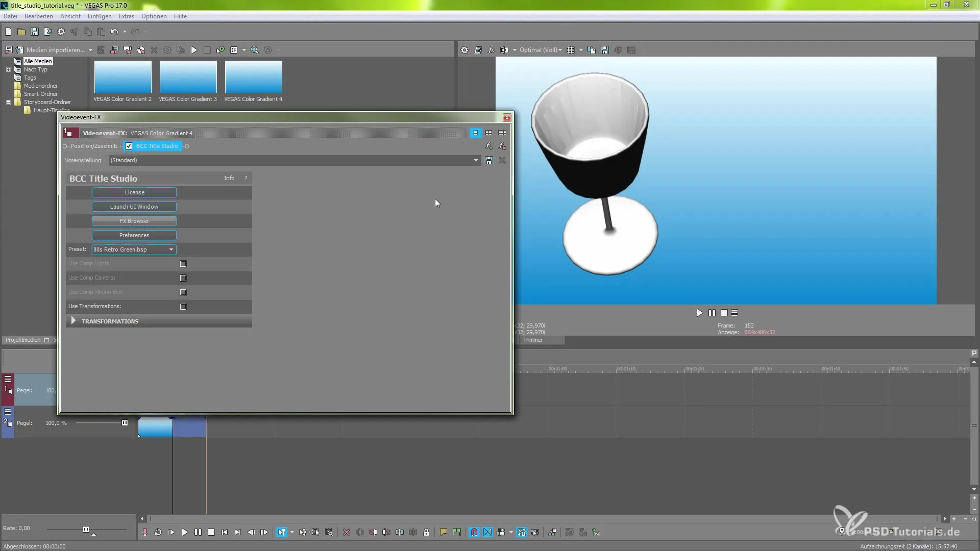980x551 pixels.
Task: Click preview on external monitor icon
Action: point(478,50)
